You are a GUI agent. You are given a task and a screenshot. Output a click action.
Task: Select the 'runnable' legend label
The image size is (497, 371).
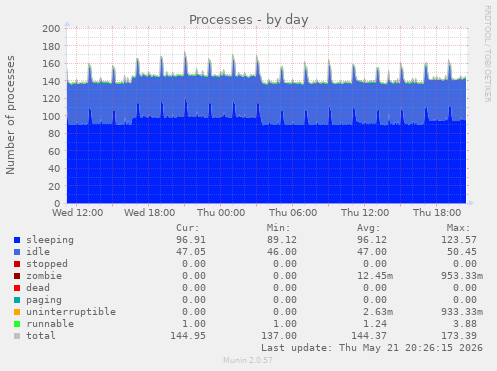point(50,324)
